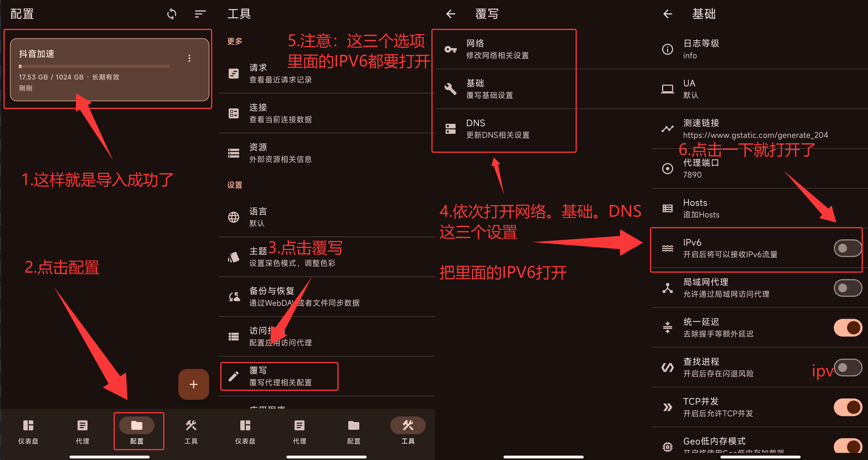Open 网络 修改网络相关设置 entry
This screenshot has width=868, height=460.
pos(504,49)
